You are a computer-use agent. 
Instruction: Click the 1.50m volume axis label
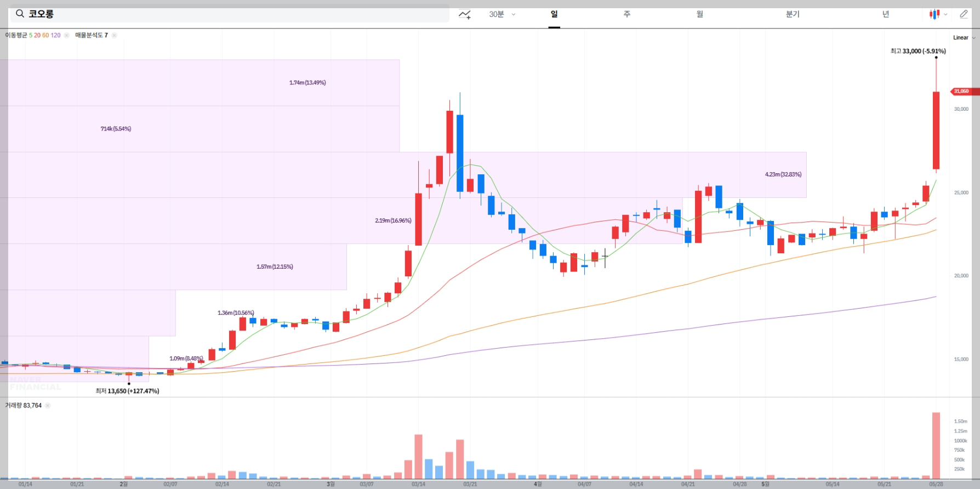click(x=960, y=422)
